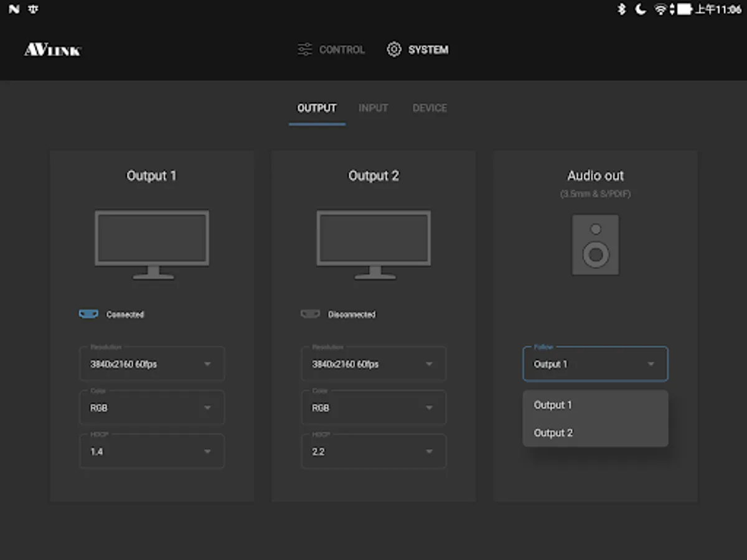Click the Output 1 monitor icon
The width and height of the screenshot is (747, 560).
tap(152, 244)
